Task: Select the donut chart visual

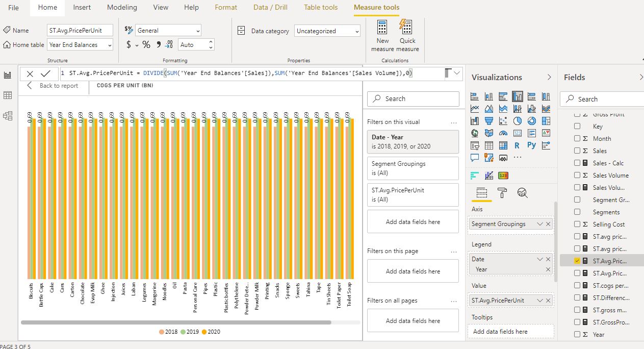Action: (x=532, y=121)
